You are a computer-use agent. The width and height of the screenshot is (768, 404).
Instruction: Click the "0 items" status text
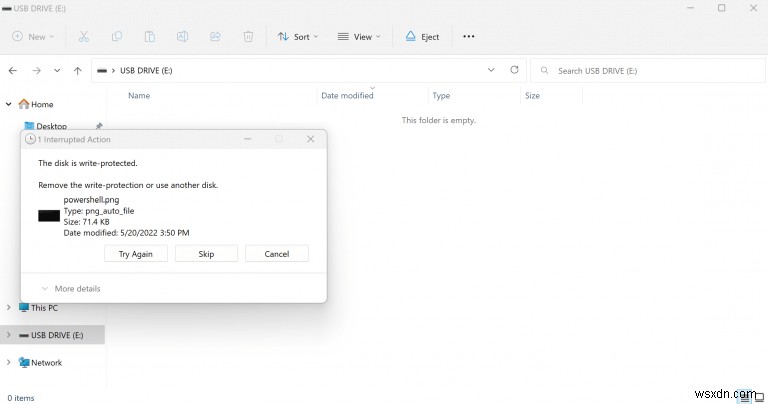[x=21, y=398]
